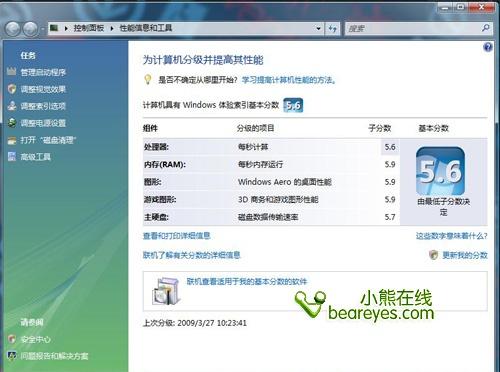Image resolution: width=500 pixels, height=372 pixels.
Task: Open 调整索引选项 task link
Action: (x=43, y=106)
